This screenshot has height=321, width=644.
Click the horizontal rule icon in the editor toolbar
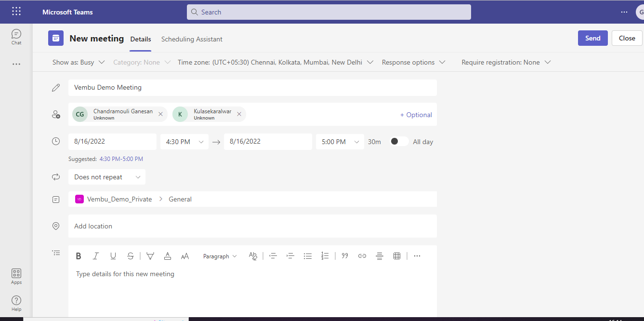(x=380, y=256)
